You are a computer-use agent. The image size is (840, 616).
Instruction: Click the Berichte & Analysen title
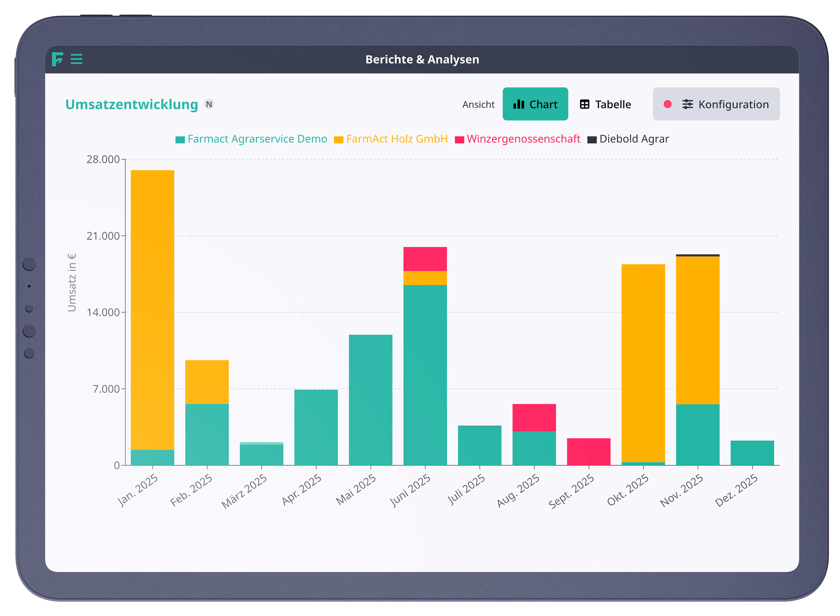422,59
